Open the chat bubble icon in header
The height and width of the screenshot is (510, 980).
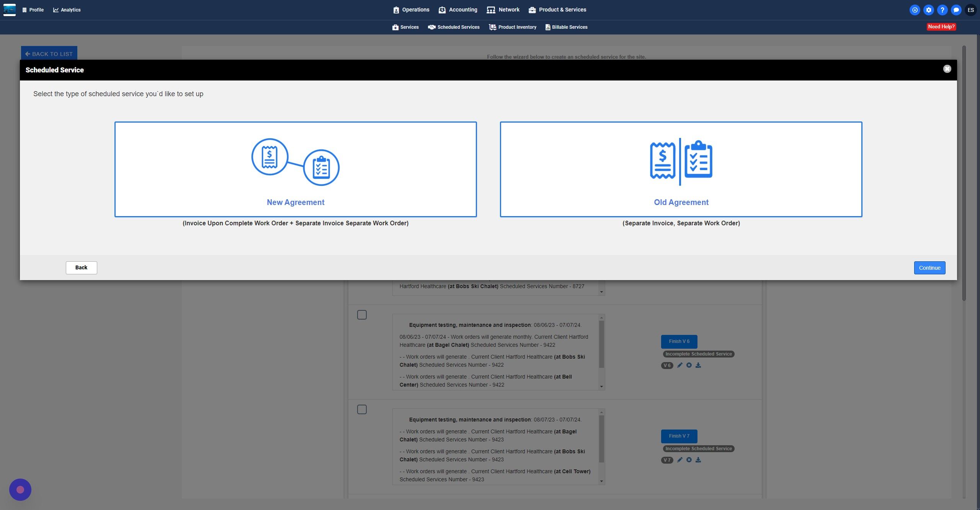pyautogui.click(x=956, y=10)
